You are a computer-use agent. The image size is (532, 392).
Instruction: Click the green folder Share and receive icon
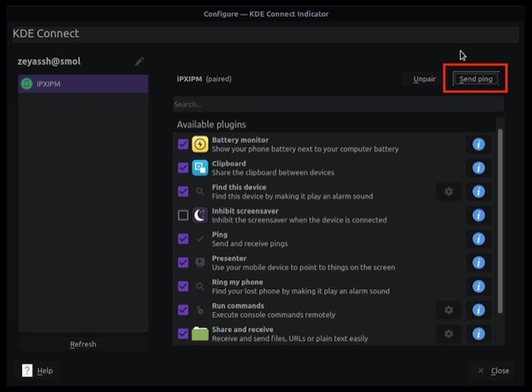(200, 334)
